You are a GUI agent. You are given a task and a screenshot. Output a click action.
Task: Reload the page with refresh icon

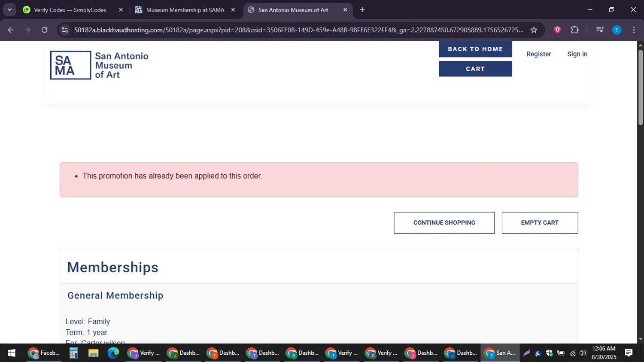(x=45, y=30)
